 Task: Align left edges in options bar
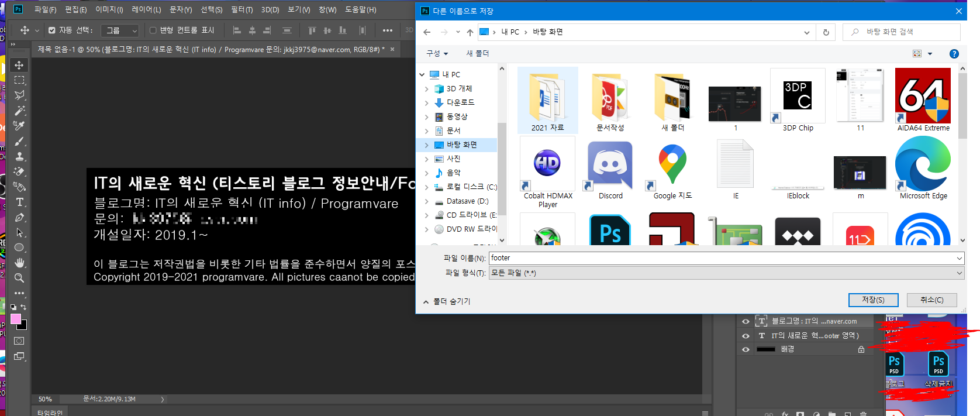(237, 30)
